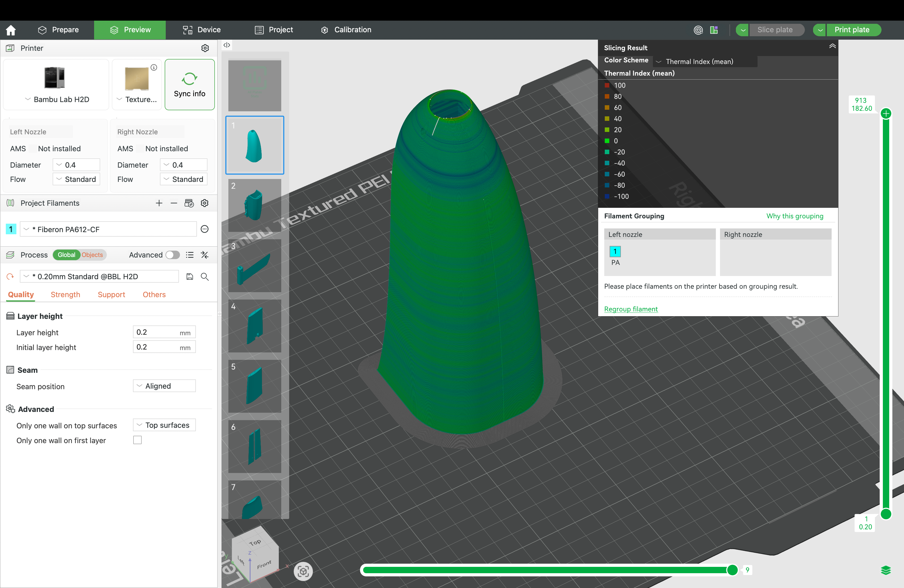The height and width of the screenshot is (588, 904).
Task: Switch to the Strength tab
Action: tap(65, 294)
